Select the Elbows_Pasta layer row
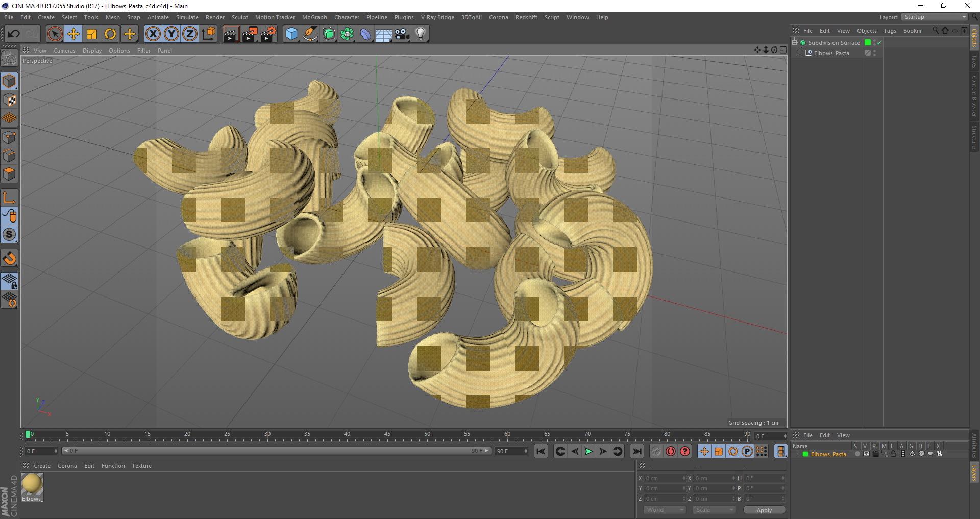The image size is (980, 519). 879,454
